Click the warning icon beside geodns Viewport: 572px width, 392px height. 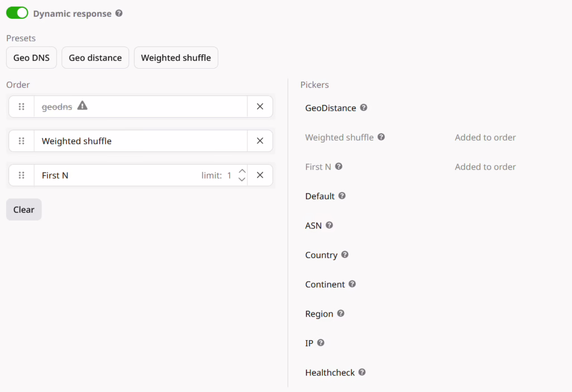coord(82,106)
